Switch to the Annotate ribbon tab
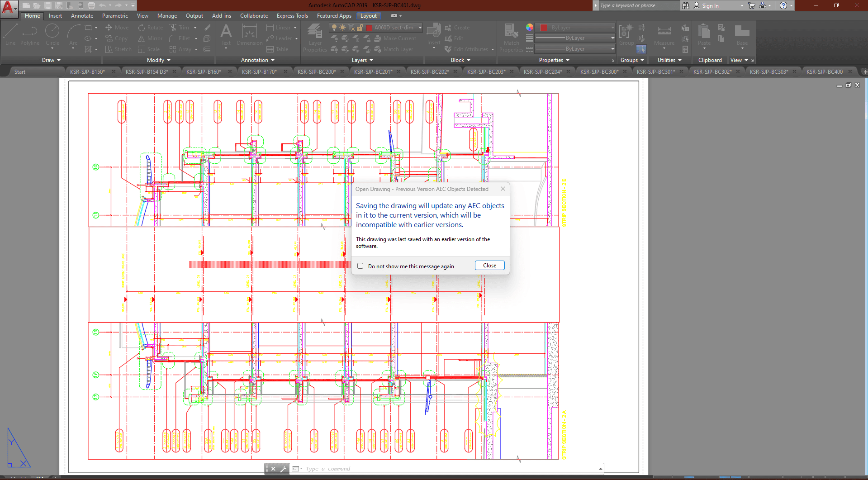 pos(82,16)
